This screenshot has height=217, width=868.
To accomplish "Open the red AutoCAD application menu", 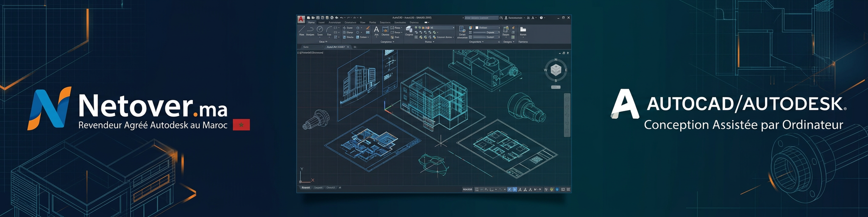I will point(301,19).
